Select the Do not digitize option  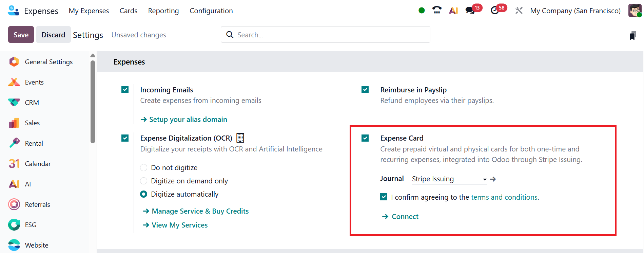(144, 168)
